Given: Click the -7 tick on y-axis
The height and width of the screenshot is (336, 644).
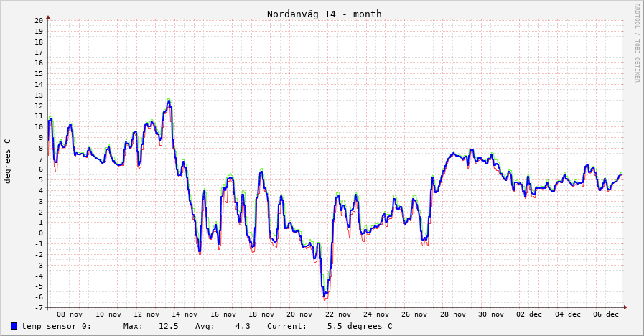Looking at the screenshot, I should point(39,308).
